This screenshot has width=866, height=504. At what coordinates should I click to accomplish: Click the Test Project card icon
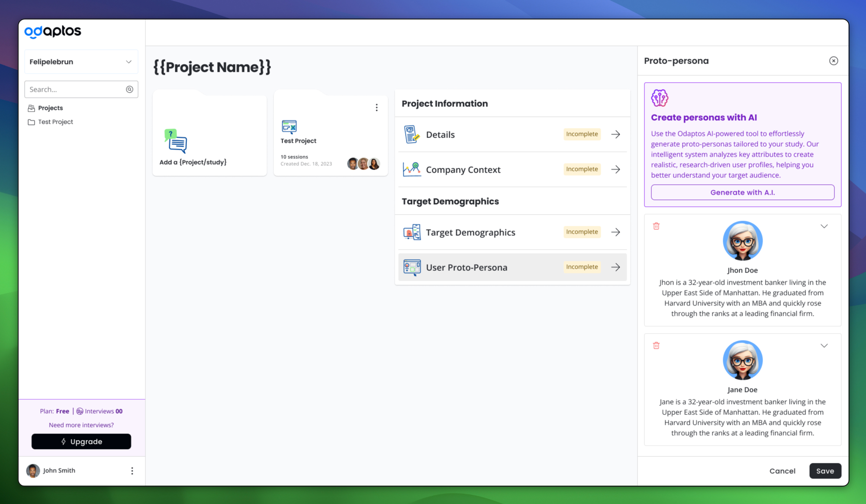coord(289,126)
